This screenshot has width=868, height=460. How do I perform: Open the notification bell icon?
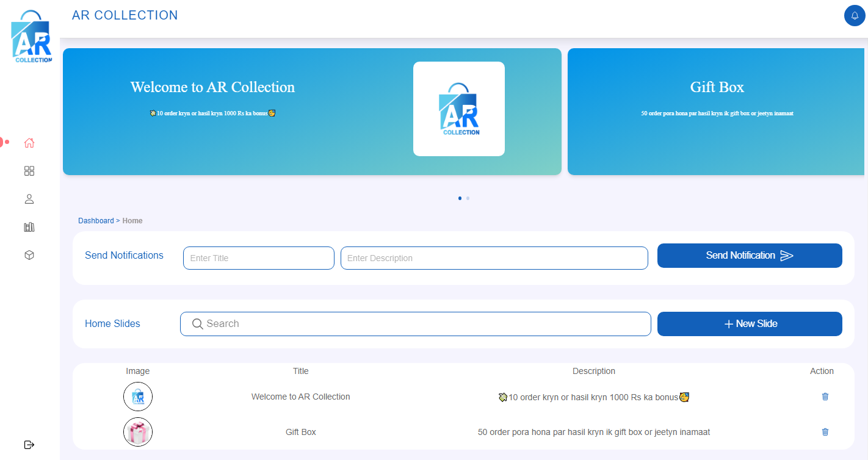click(x=855, y=16)
